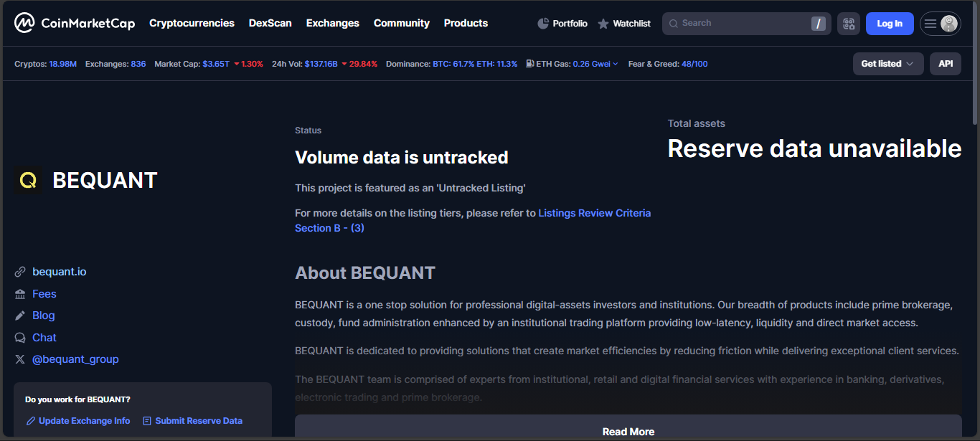Click the pencil icon beside Blog

coord(20,316)
